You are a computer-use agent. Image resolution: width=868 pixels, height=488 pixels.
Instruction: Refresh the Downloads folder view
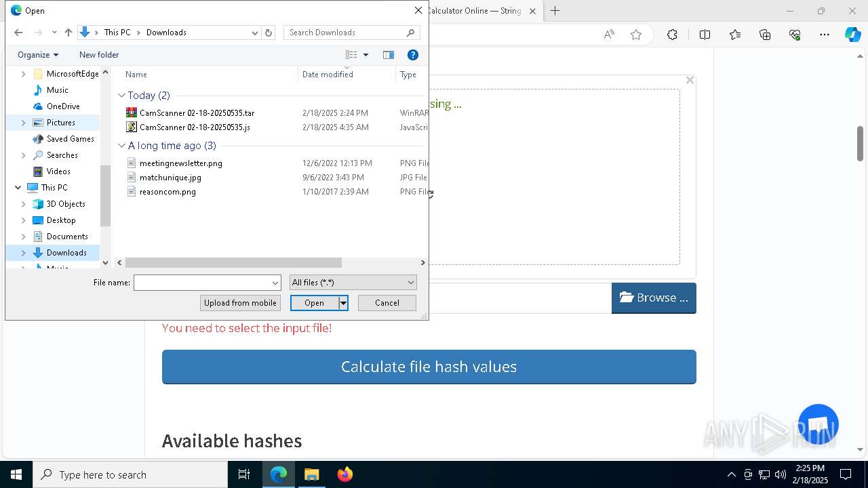click(269, 33)
